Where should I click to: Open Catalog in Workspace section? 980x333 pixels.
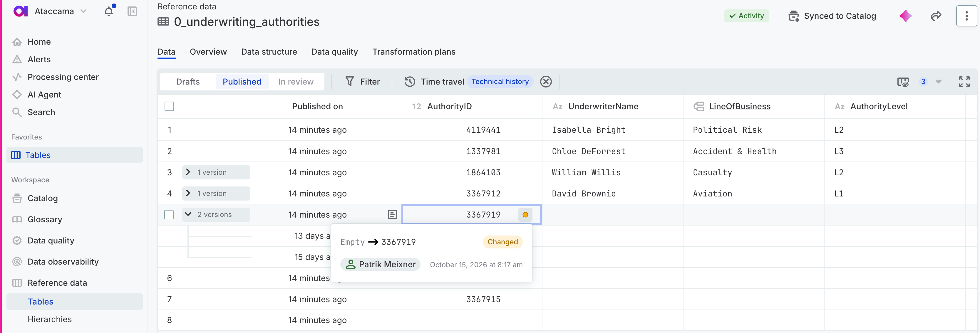click(x=42, y=198)
